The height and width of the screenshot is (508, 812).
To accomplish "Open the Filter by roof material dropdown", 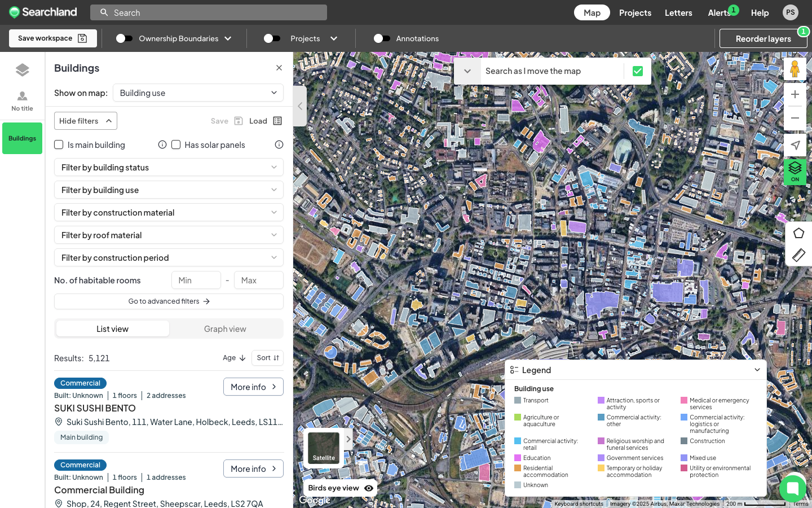I will (x=169, y=235).
